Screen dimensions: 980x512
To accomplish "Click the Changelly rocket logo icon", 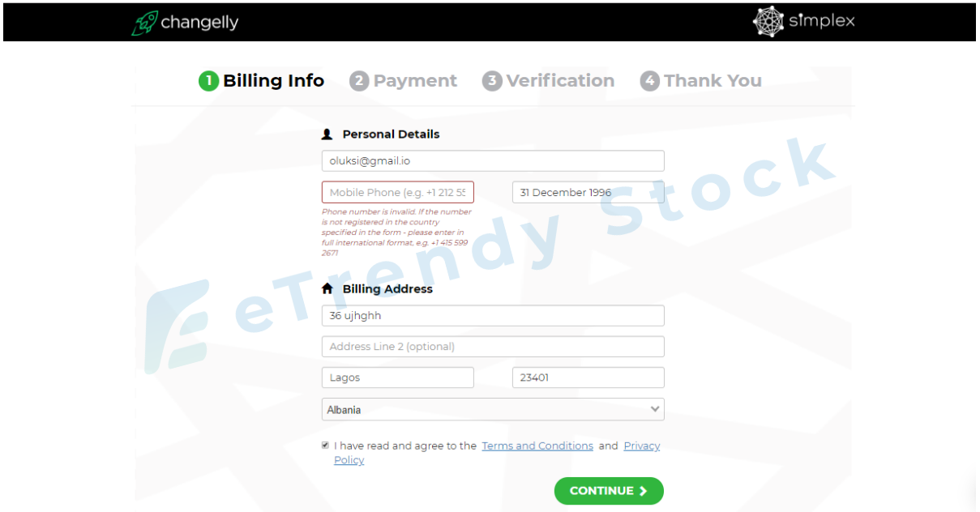I will pyautogui.click(x=144, y=23).
